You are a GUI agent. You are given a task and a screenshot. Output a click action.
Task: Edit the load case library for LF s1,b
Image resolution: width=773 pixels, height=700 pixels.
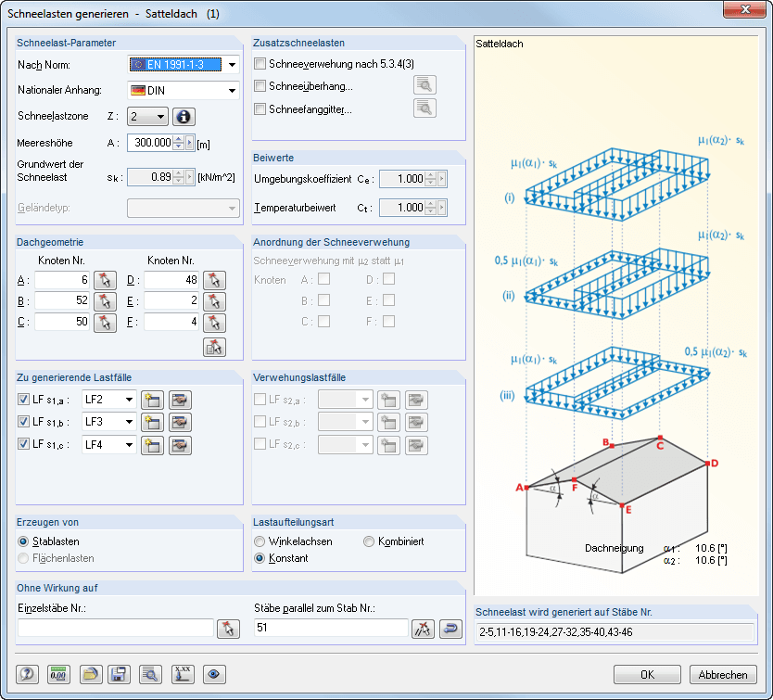[x=180, y=422]
